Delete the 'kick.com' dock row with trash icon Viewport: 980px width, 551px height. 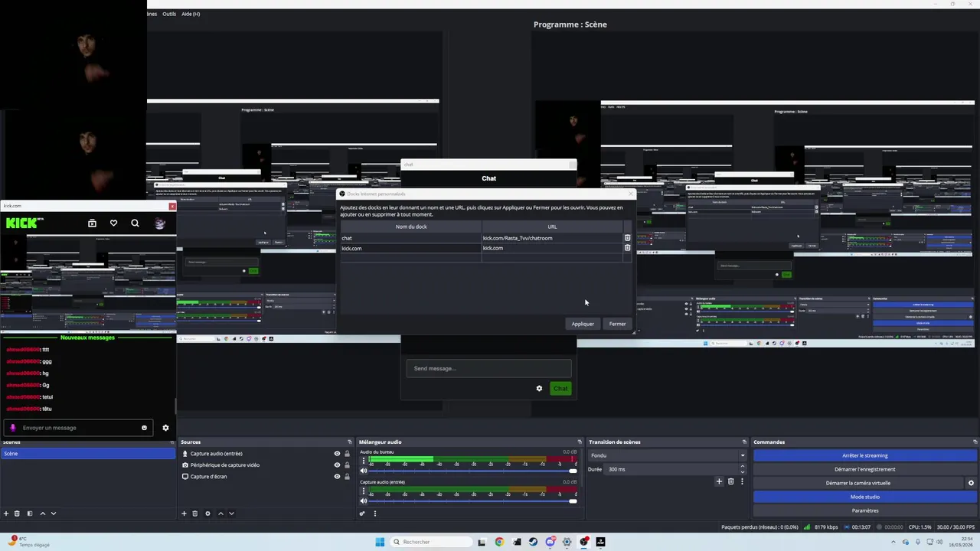(x=627, y=248)
